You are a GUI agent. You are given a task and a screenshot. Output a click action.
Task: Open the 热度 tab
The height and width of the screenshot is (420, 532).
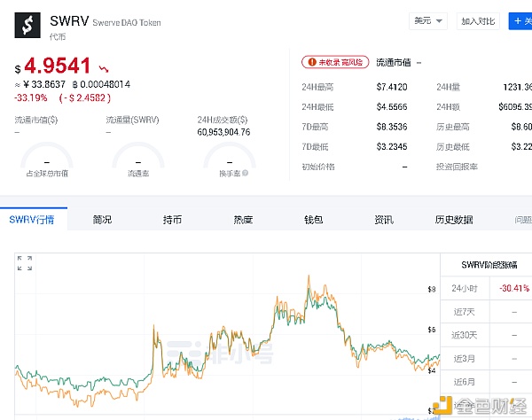click(x=243, y=220)
